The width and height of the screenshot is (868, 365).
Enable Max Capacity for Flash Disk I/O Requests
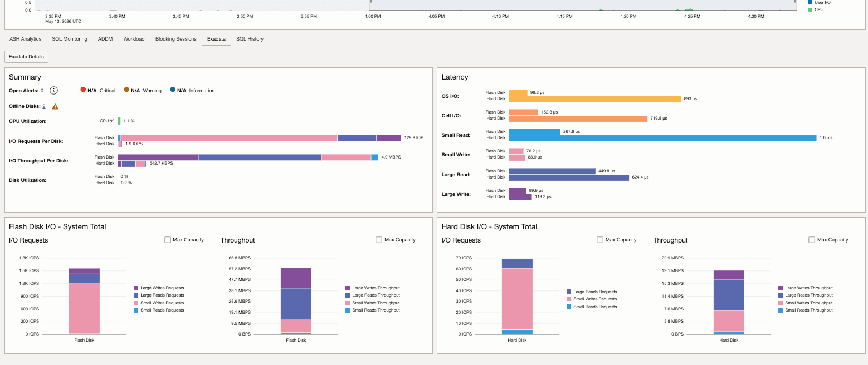click(168, 240)
